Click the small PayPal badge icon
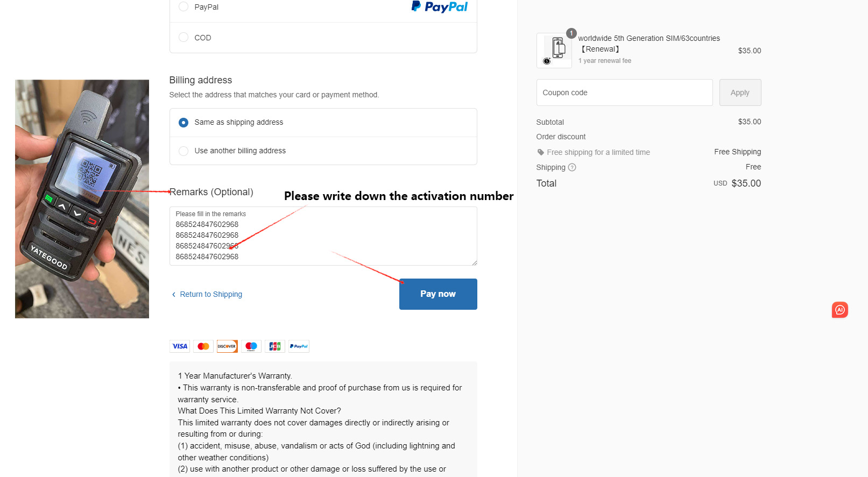The image size is (868, 477). tap(299, 346)
